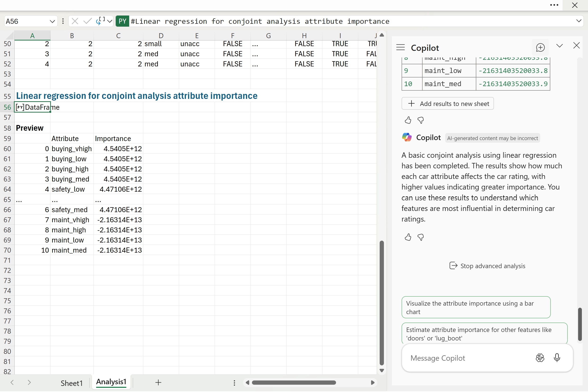Expand the formula bar

[x=579, y=21]
